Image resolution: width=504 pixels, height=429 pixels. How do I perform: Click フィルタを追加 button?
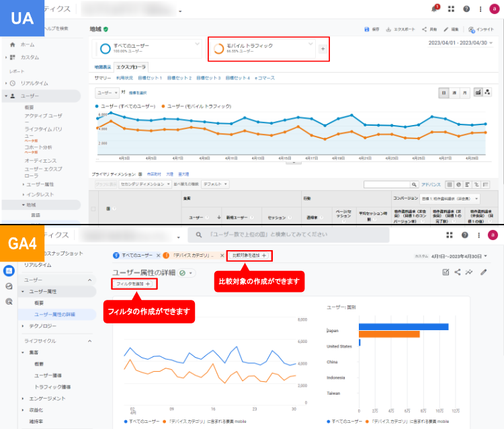tap(134, 284)
